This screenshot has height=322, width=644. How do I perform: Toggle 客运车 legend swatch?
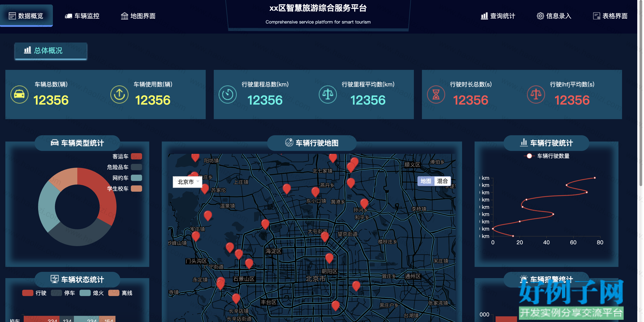coord(136,156)
